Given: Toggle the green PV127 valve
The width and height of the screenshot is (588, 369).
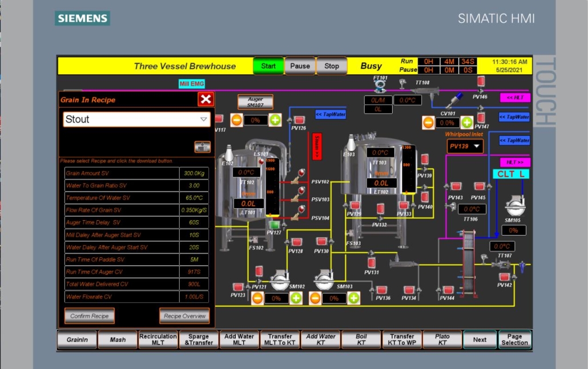Looking at the screenshot, I should (x=275, y=225).
